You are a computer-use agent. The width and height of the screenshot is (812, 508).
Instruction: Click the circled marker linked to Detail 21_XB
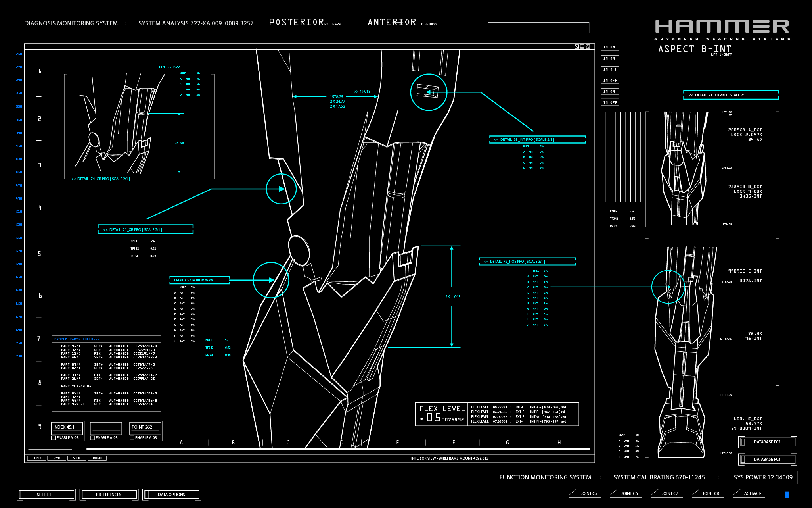tap(281, 189)
